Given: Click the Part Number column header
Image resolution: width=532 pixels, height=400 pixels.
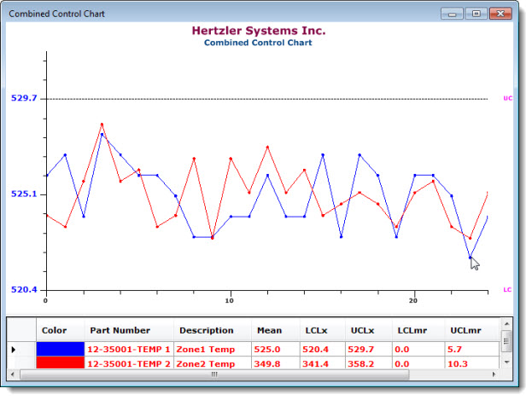Looking at the screenshot, I should tap(119, 330).
